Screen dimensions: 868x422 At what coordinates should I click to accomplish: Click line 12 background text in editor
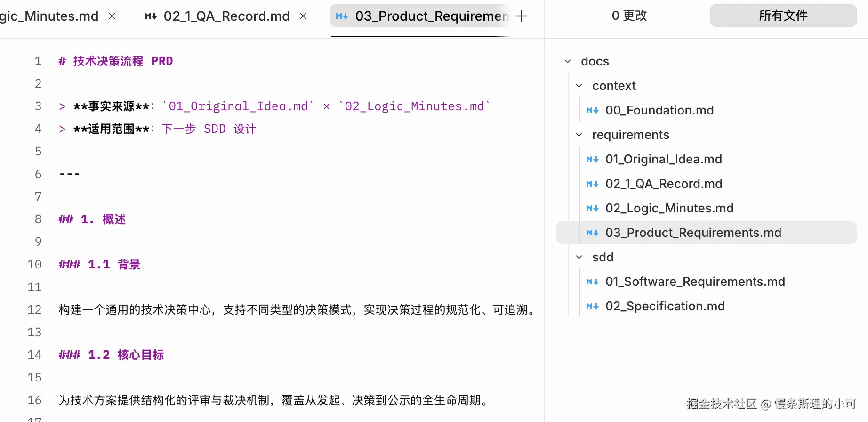point(297,309)
